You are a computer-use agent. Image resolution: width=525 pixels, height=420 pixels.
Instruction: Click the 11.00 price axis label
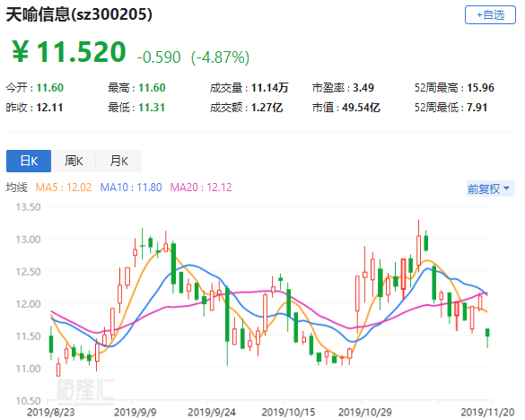(29, 369)
